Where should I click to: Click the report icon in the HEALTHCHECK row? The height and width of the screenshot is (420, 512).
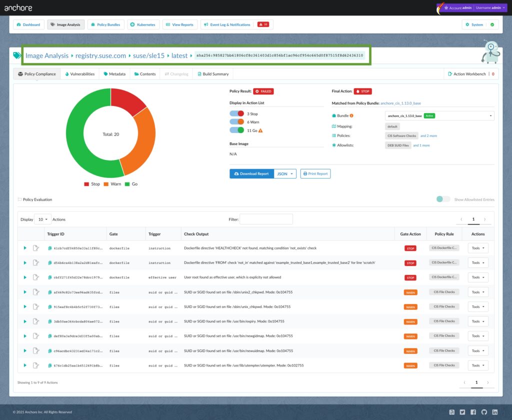[35, 248]
